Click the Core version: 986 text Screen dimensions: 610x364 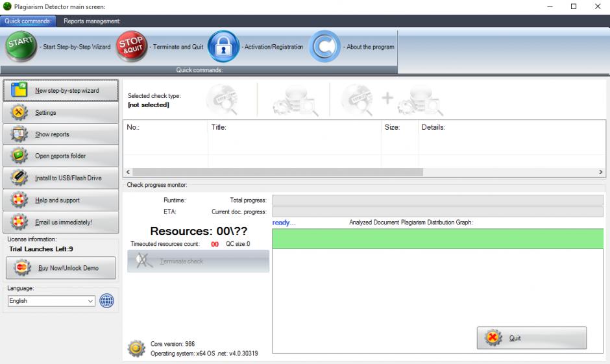(x=173, y=344)
